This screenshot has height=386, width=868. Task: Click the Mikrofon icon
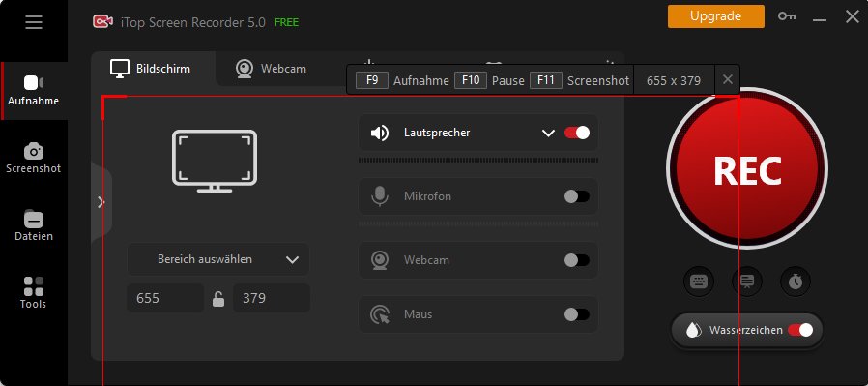point(380,196)
